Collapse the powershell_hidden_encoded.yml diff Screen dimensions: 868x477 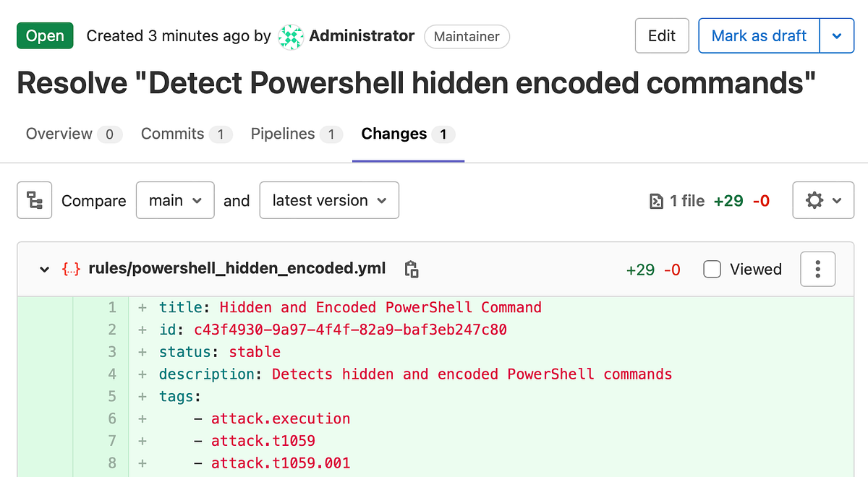44,268
